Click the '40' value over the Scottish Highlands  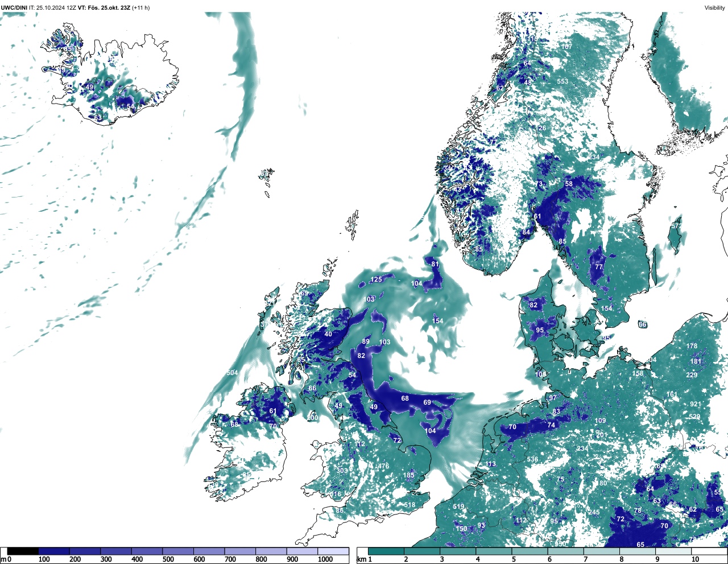click(x=328, y=334)
